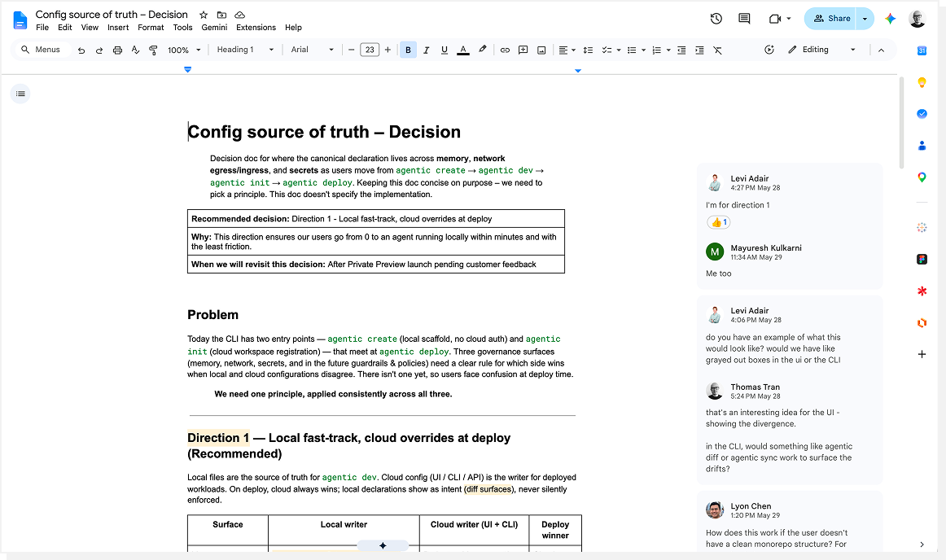The height and width of the screenshot is (560, 946).
Task: Open the comment history panel
Action: click(x=744, y=19)
